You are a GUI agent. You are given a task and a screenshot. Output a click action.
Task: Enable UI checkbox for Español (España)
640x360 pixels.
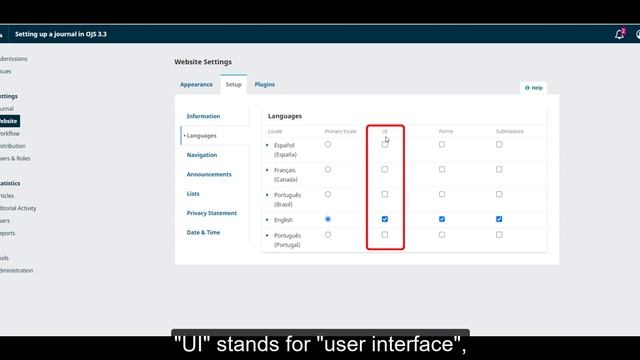coord(385,144)
